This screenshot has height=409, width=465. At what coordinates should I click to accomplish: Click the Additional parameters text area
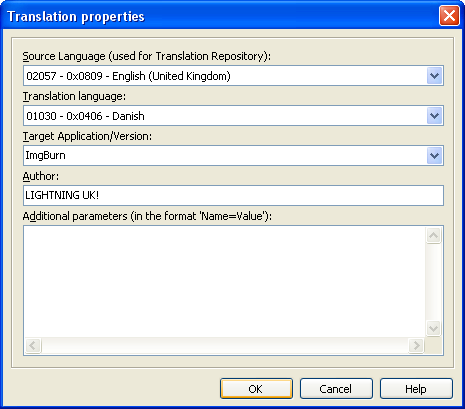tap(224, 282)
